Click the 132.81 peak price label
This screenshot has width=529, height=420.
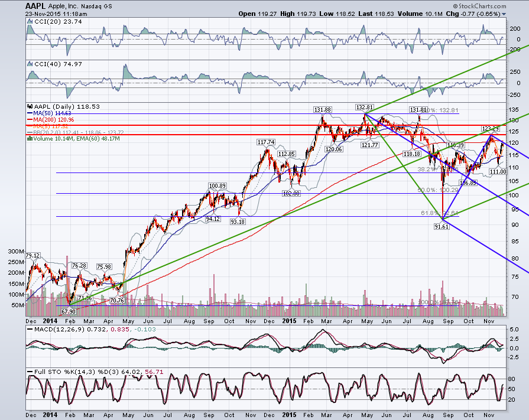(364, 107)
